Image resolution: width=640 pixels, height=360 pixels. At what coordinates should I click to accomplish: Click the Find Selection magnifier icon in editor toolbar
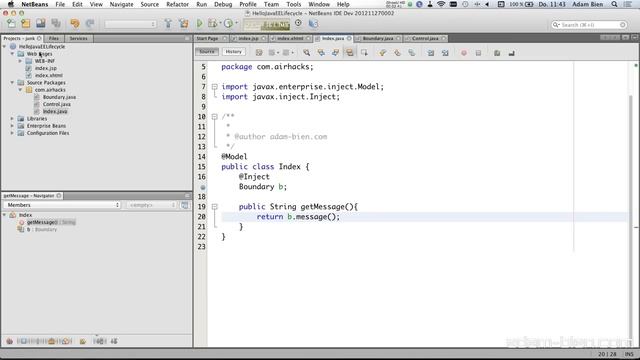coord(307,53)
